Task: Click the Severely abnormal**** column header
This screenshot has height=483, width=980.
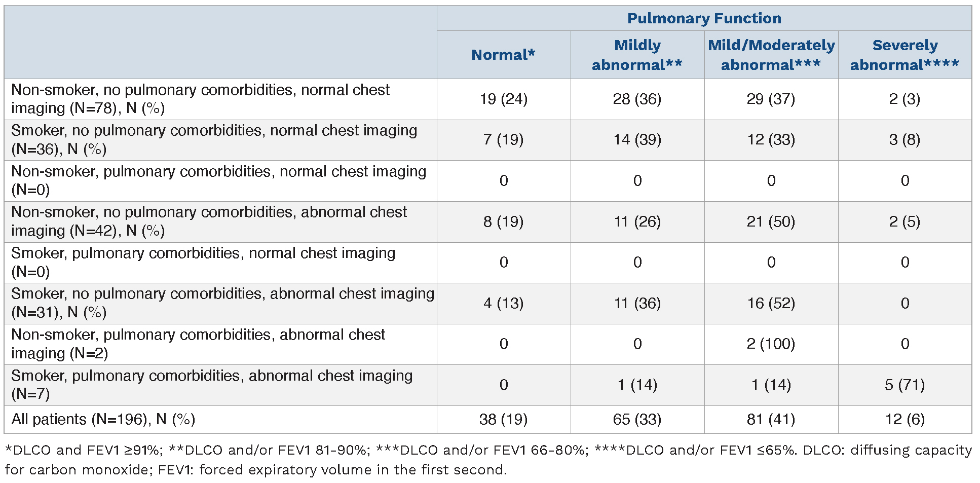Action: click(904, 55)
